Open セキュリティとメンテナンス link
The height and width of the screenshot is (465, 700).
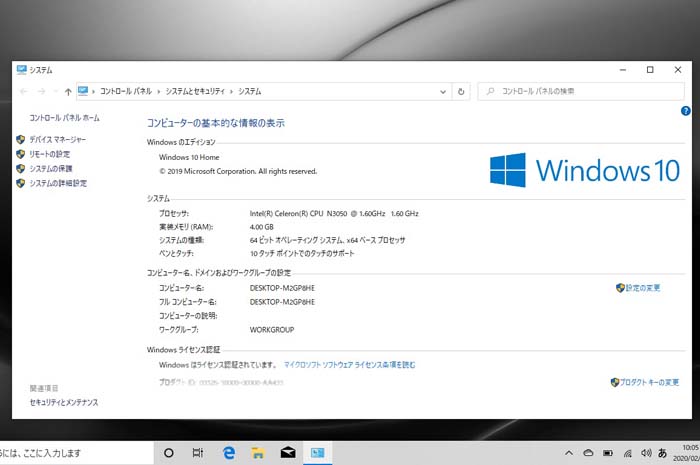point(64,403)
